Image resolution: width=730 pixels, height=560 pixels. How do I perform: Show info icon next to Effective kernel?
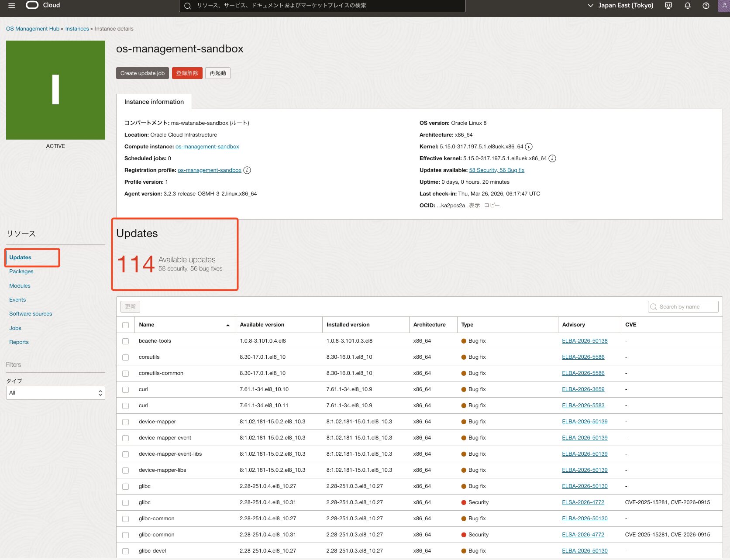[552, 158]
